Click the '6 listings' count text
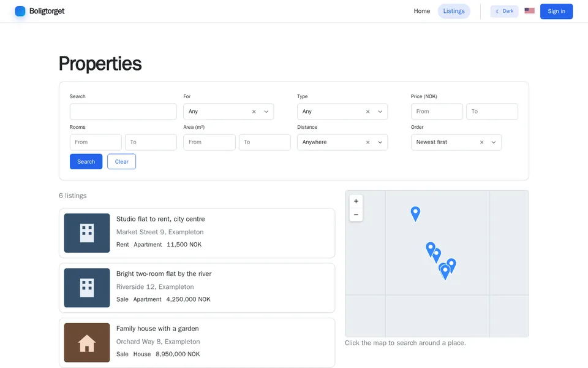 point(73,196)
